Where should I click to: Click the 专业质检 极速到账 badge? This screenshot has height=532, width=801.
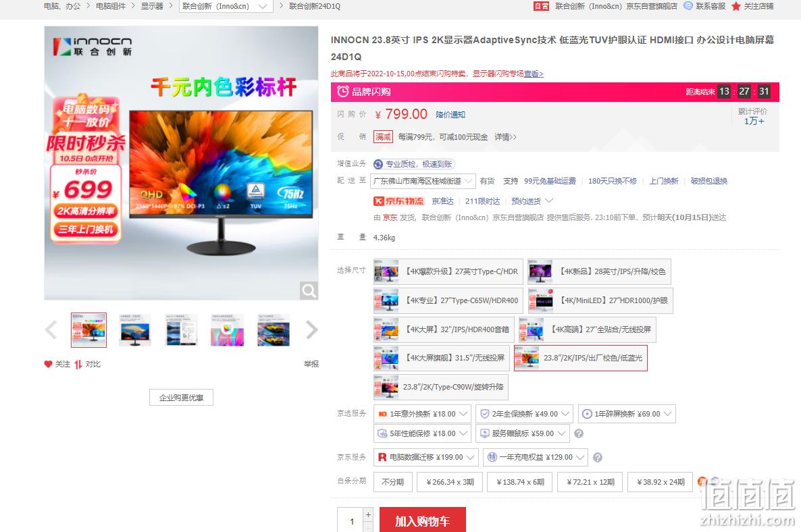click(414, 164)
